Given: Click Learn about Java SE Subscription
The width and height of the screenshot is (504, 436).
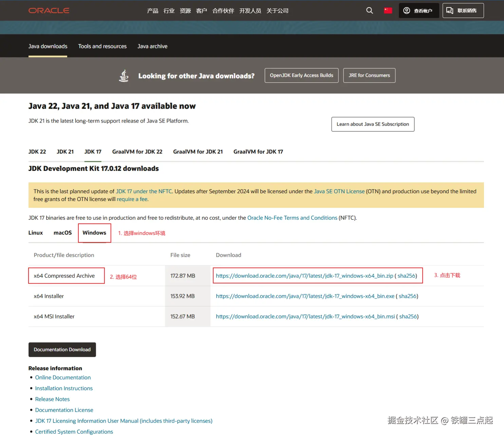Looking at the screenshot, I should tap(373, 124).
